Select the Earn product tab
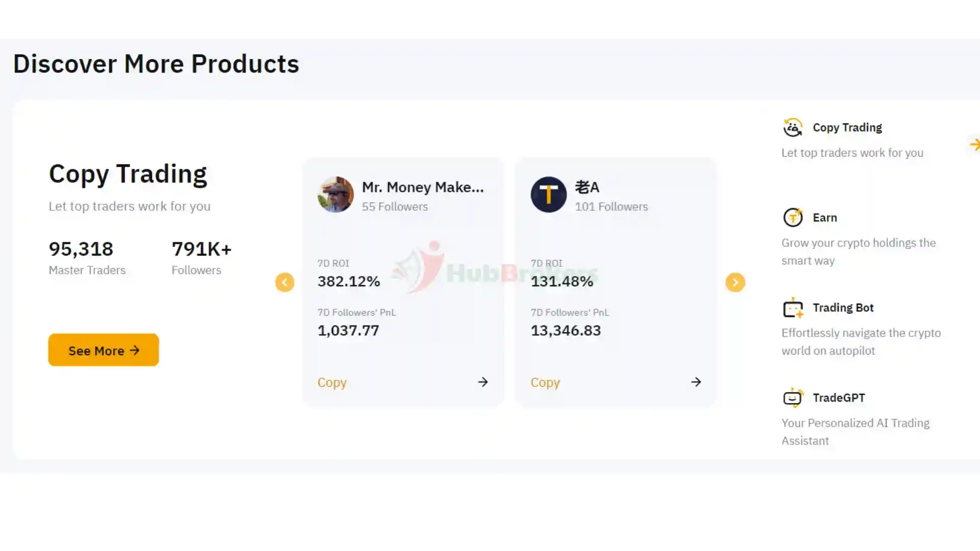Screen dimensions: 980x551 click(x=825, y=218)
